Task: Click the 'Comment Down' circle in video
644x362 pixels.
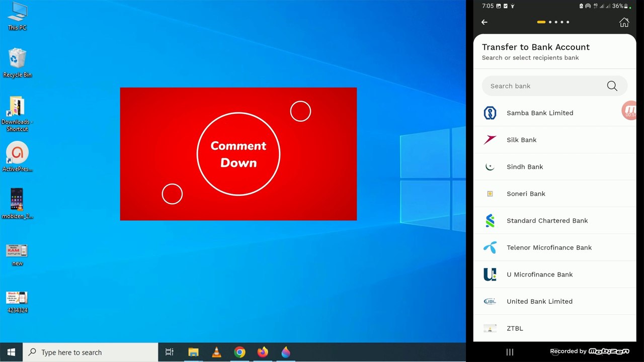Action: [238, 154]
